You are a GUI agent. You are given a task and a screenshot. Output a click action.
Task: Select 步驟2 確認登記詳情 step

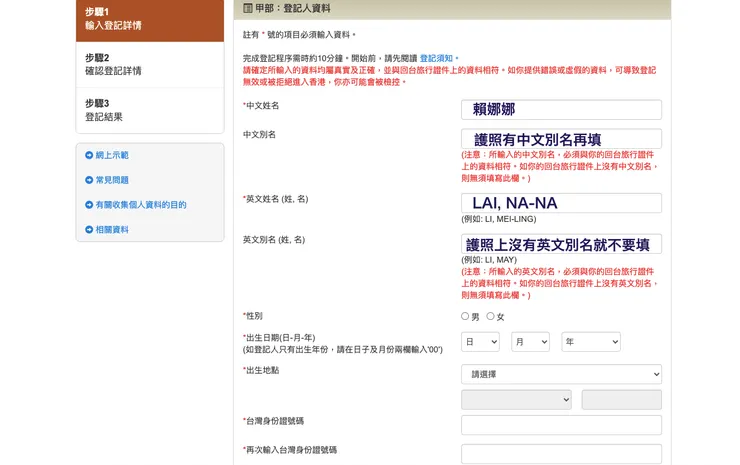[150, 65]
